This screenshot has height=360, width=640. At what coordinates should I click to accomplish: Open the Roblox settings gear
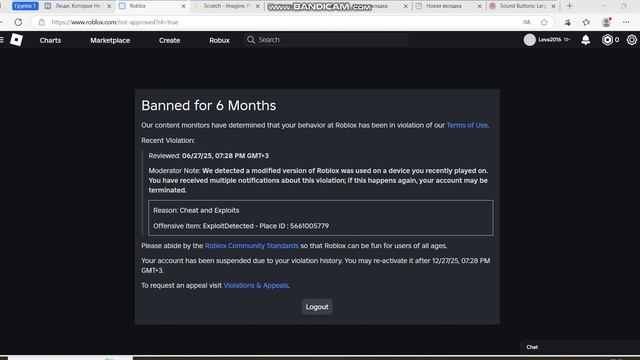click(631, 40)
